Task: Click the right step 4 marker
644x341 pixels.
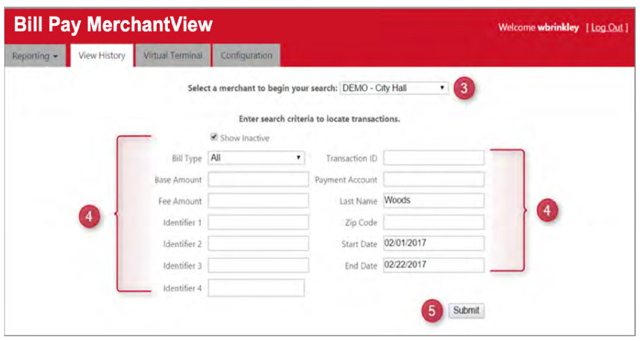Action: (x=546, y=211)
